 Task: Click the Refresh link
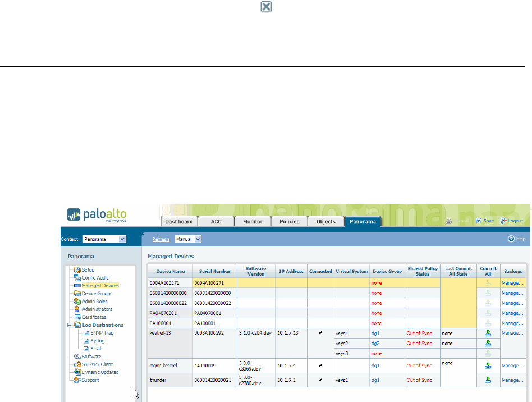pos(160,239)
